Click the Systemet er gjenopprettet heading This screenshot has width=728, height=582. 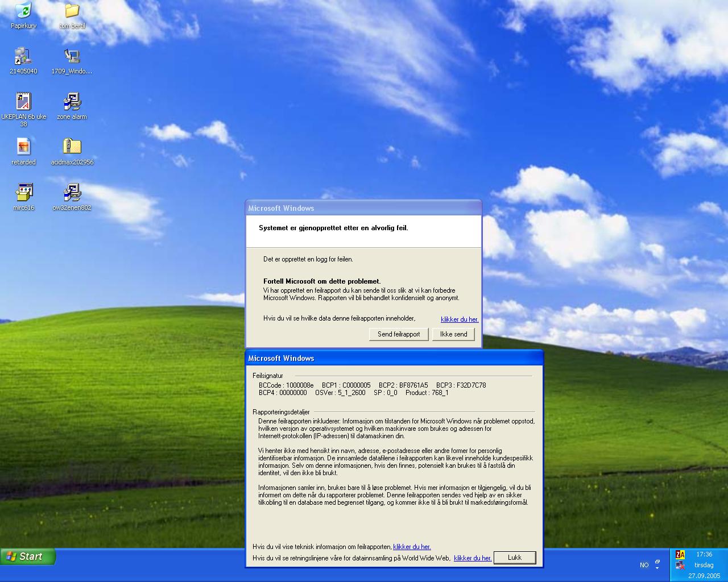[333, 228]
